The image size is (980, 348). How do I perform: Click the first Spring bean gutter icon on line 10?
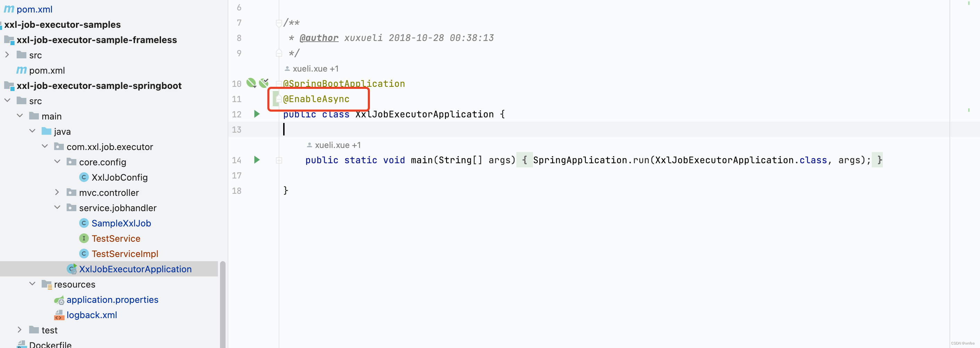[x=251, y=83]
